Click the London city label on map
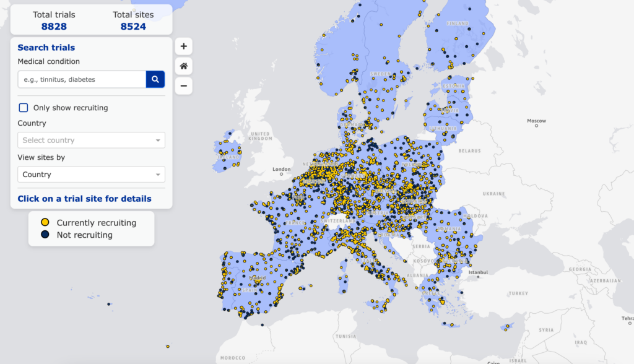Viewport: 634px width, 364px height. click(281, 169)
